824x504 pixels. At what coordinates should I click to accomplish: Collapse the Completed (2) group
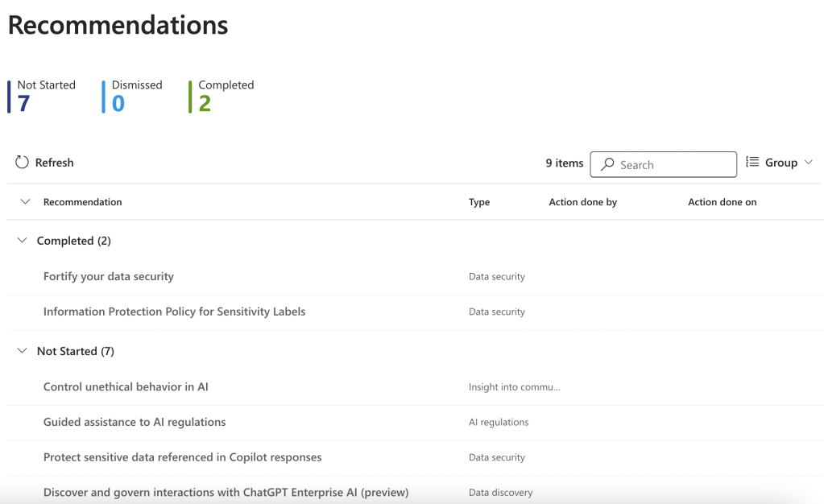click(x=22, y=241)
